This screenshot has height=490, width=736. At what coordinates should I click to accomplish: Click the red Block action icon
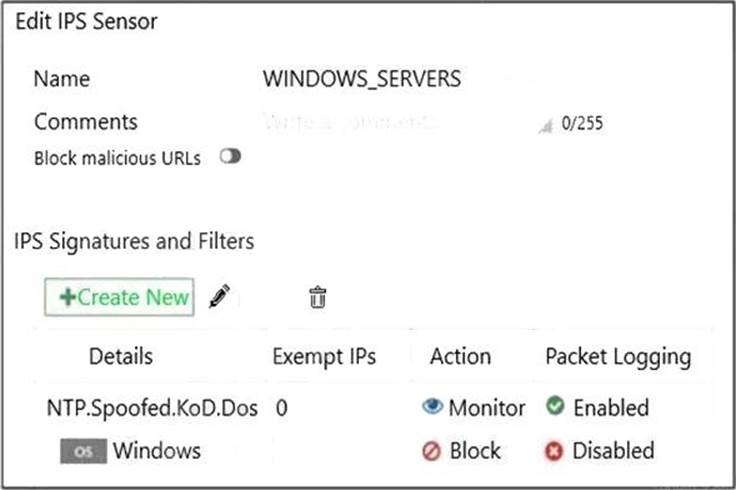432,451
